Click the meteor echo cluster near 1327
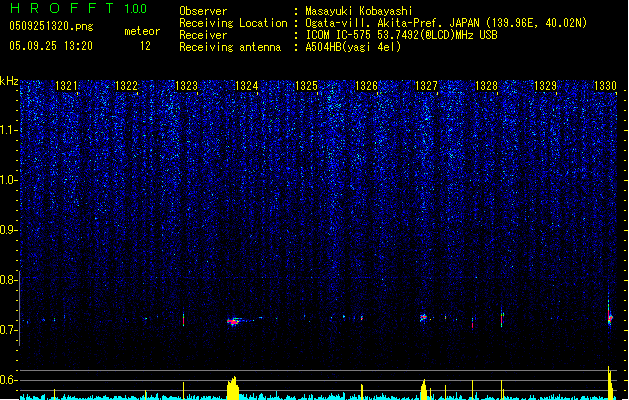The height and width of the screenshot is (400, 629). coord(424,318)
